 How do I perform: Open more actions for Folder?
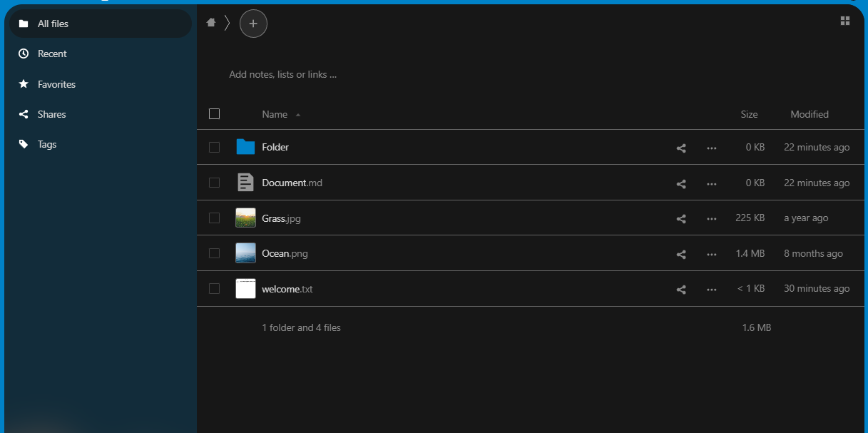pos(711,148)
